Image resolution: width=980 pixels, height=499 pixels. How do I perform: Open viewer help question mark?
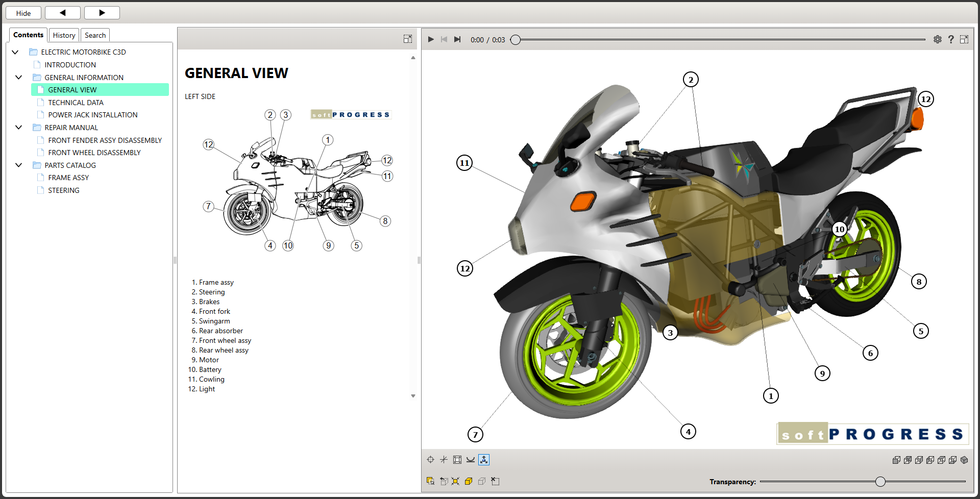951,39
